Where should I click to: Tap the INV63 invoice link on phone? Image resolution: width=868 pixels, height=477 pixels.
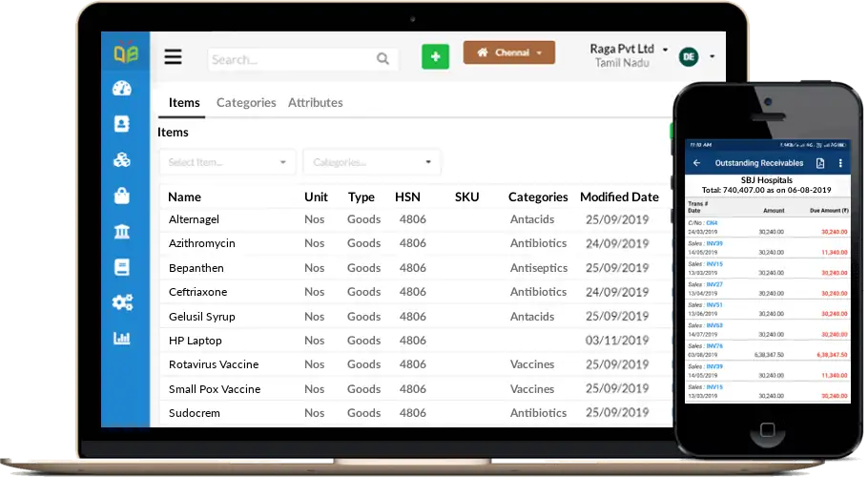point(714,325)
